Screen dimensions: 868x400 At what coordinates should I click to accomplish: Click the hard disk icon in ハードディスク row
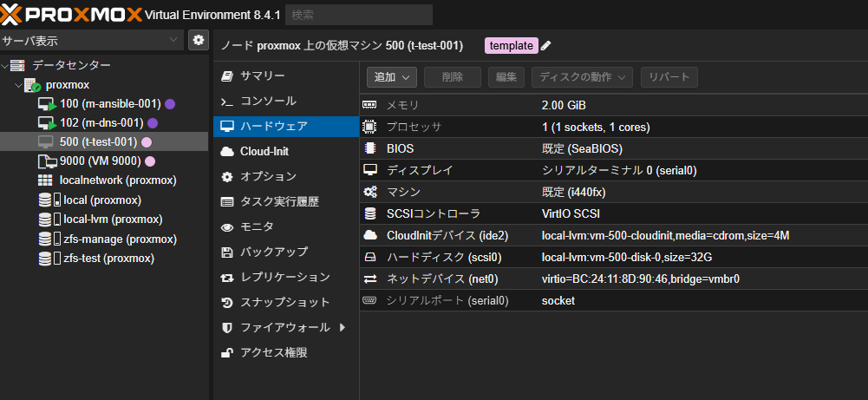pyautogui.click(x=369, y=257)
